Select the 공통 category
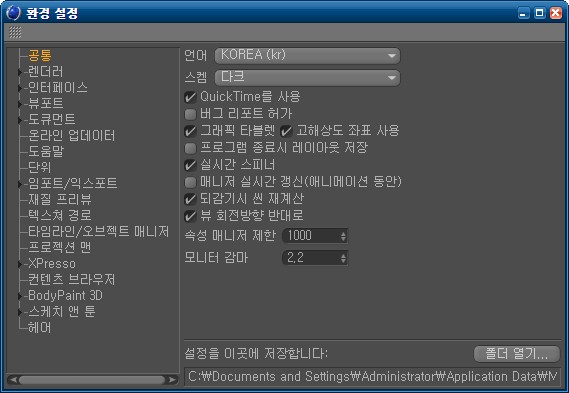 (40, 56)
